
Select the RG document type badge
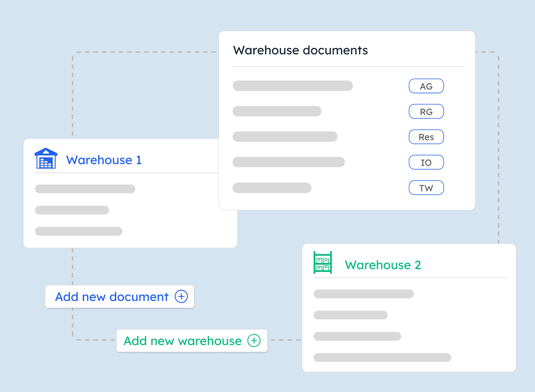click(426, 111)
